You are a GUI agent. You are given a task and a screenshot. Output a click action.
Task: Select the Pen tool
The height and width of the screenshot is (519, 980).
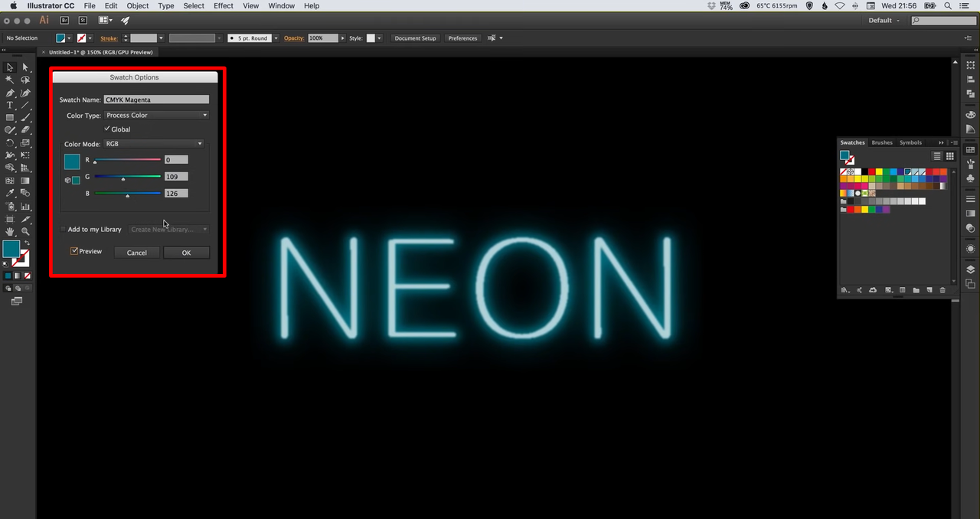(10, 93)
